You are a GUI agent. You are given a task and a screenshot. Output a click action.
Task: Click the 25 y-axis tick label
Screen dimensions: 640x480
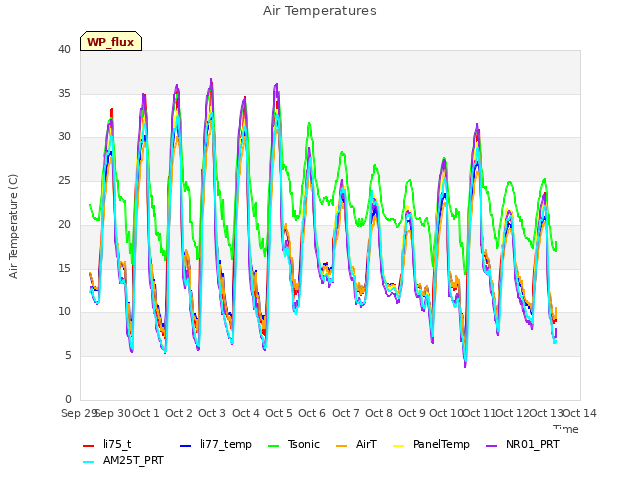coord(64,181)
